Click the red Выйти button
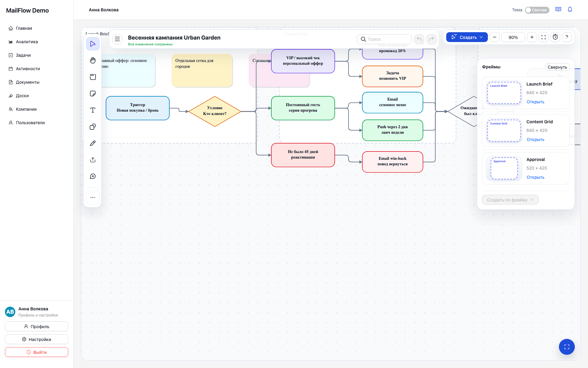 tap(36, 352)
